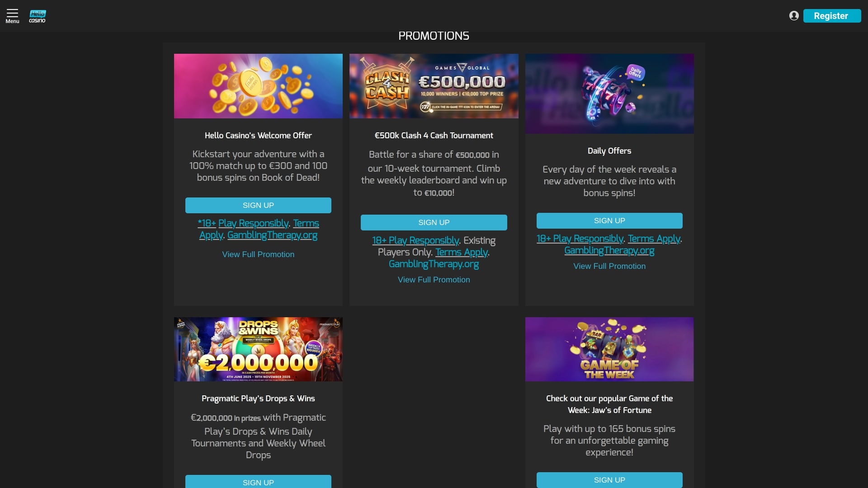The image size is (868, 488).
Task: Click the Game of the Week banner
Action: [609, 349]
